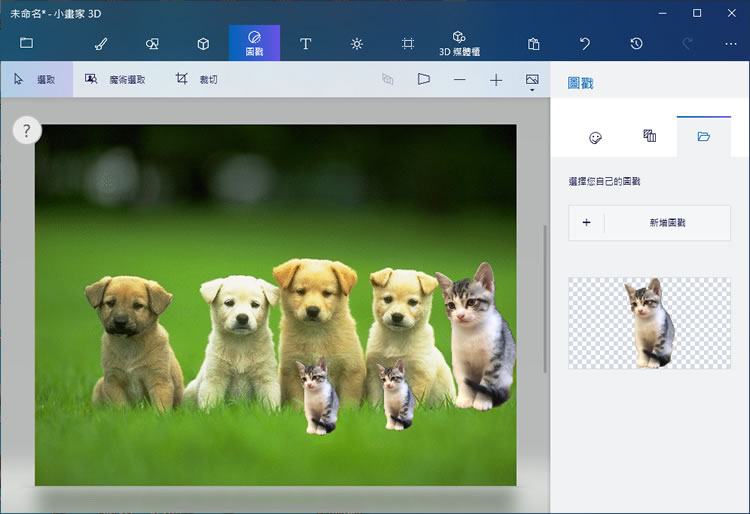
Task: Choose the Crop (裁切) tool
Action: [x=197, y=79]
